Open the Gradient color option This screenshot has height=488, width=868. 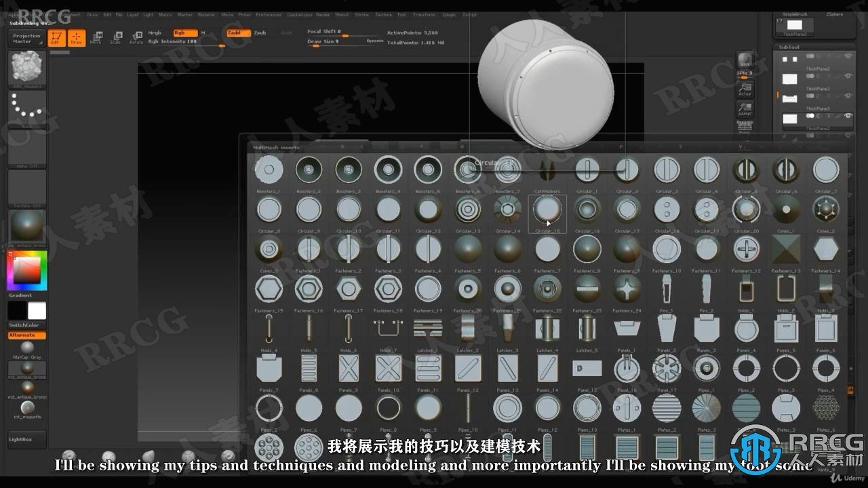(20, 296)
